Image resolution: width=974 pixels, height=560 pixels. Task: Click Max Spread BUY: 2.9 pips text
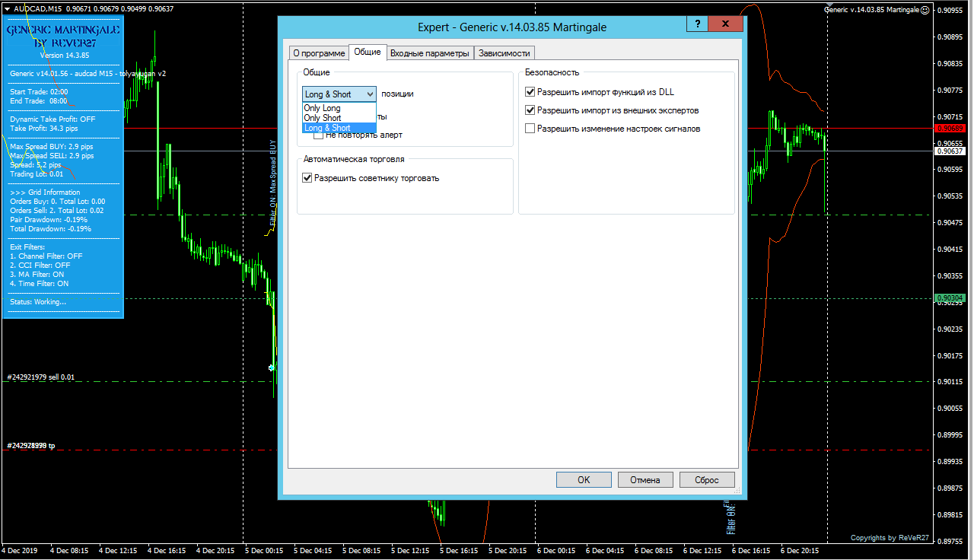[52, 146]
